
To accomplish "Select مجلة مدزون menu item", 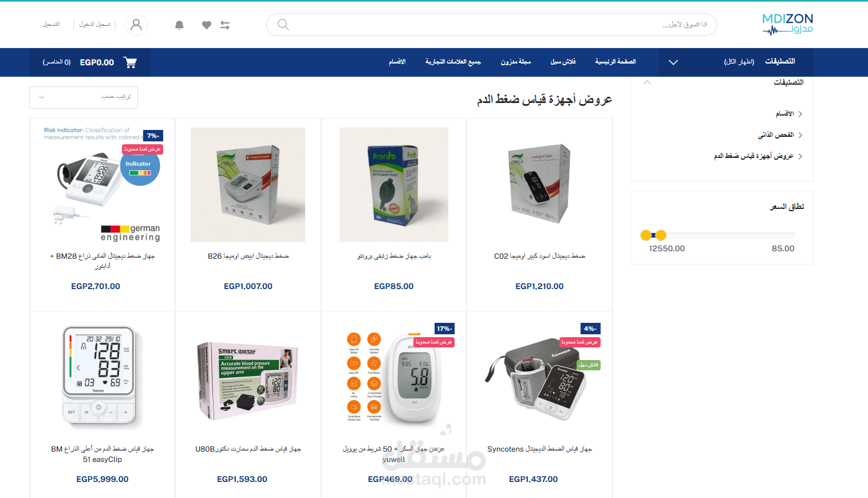I will [x=516, y=62].
